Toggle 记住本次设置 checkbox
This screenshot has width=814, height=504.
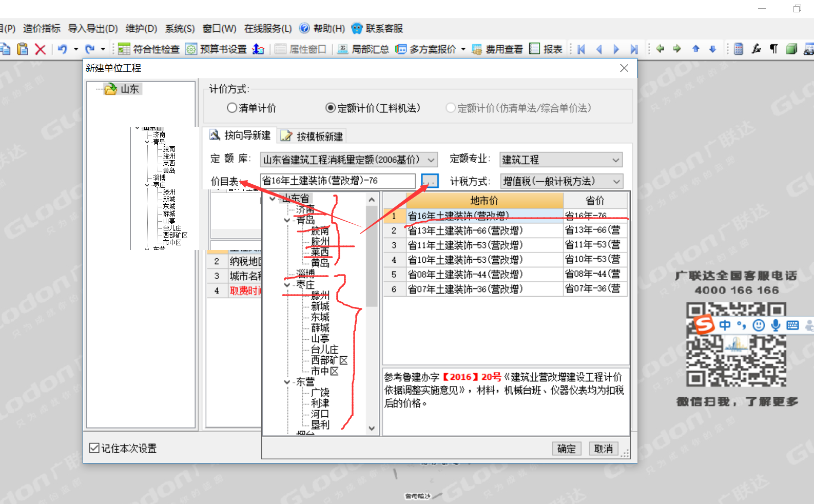94,448
